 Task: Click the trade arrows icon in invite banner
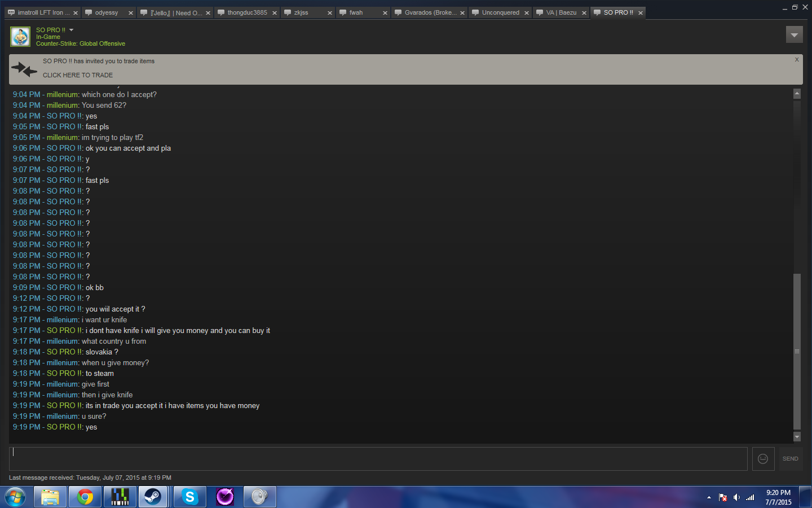click(x=24, y=69)
